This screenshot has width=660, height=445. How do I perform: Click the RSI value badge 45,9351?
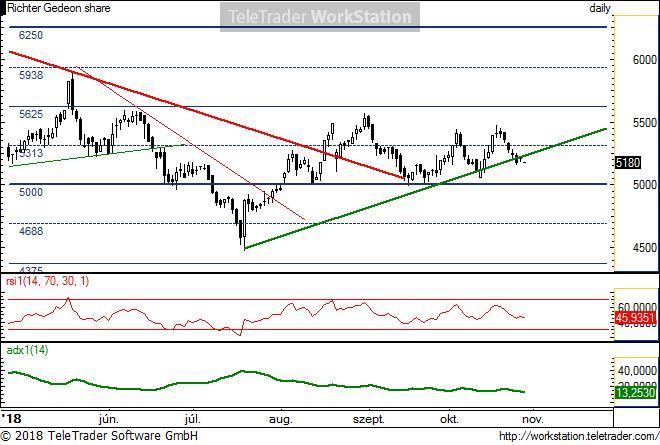click(636, 318)
